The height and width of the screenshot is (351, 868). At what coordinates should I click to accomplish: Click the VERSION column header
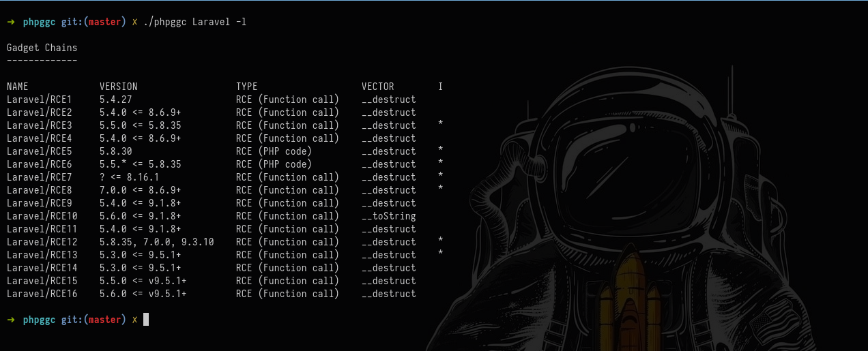[x=119, y=87]
